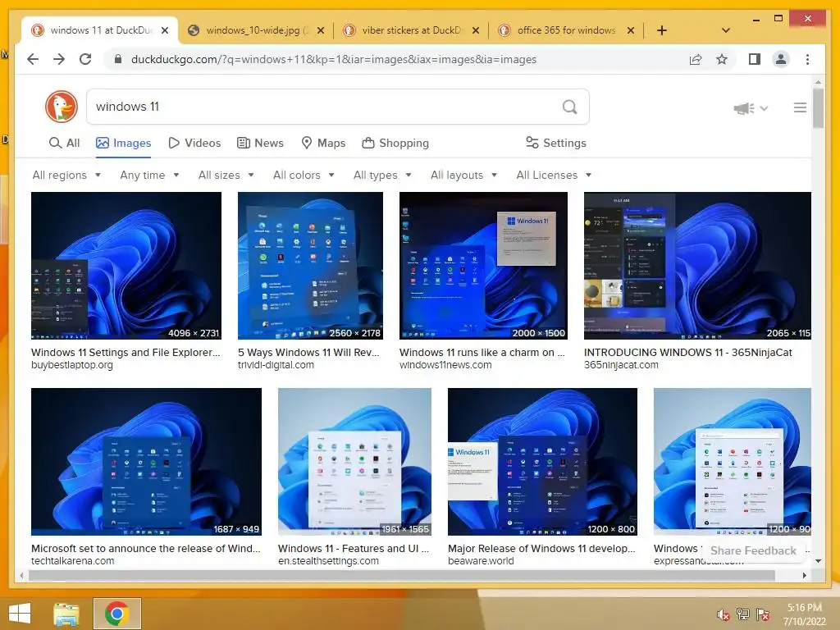
Task: Click the vertical scrollbar thumb
Action: [x=818, y=109]
